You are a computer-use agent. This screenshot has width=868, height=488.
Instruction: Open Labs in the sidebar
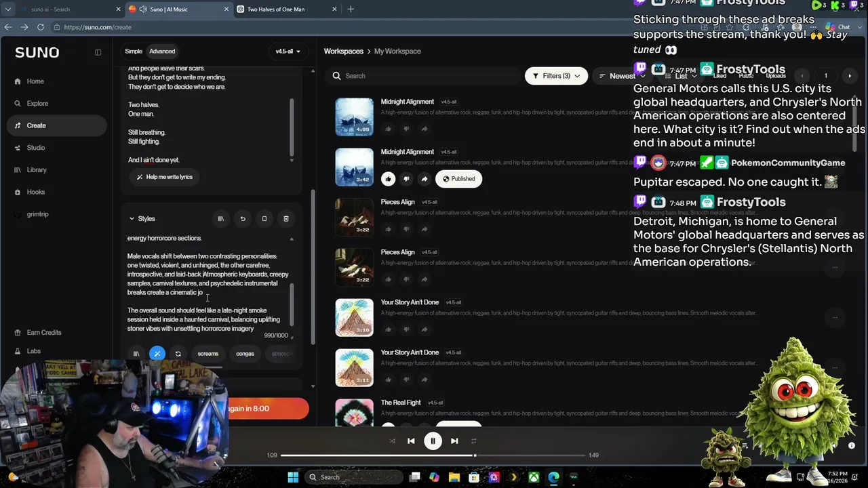33,351
